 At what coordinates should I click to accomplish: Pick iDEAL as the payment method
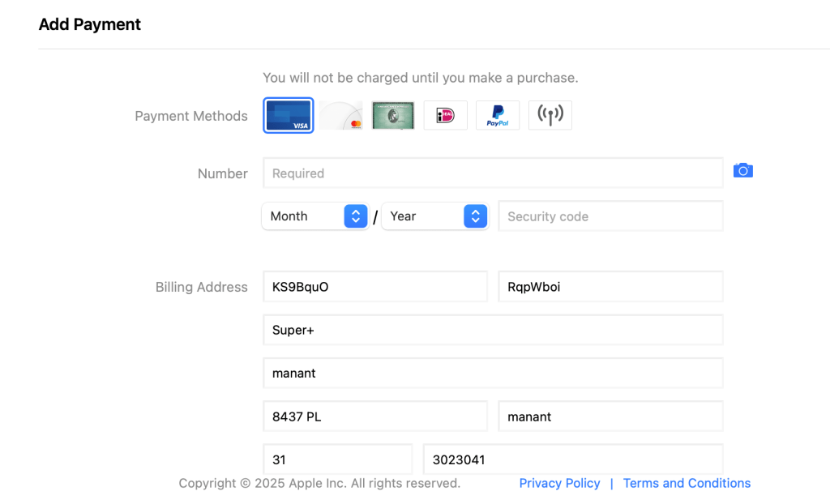pos(445,115)
